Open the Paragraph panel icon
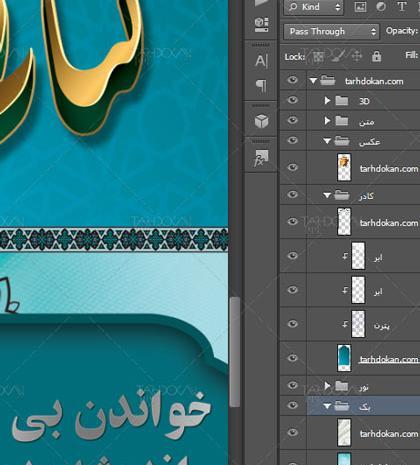Viewport: 420px width, 465px height. (x=261, y=86)
